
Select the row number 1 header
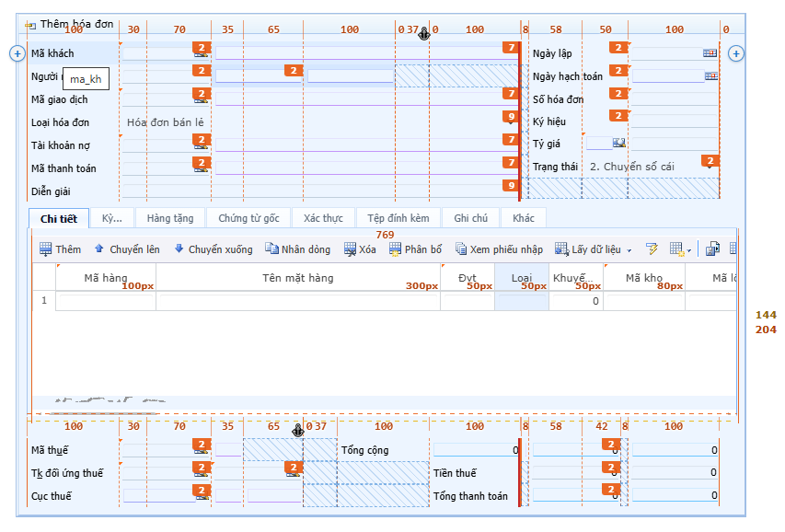click(x=44, y=301)
